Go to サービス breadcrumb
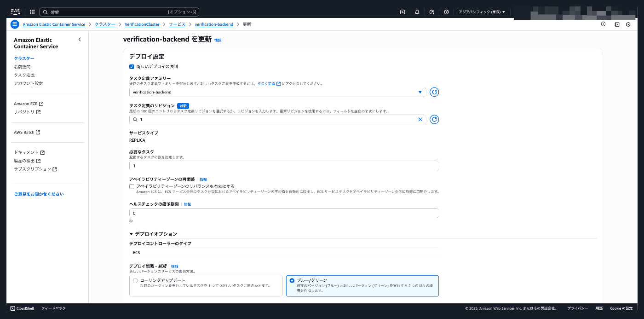The image size is (644, 319). click(177, 24)
